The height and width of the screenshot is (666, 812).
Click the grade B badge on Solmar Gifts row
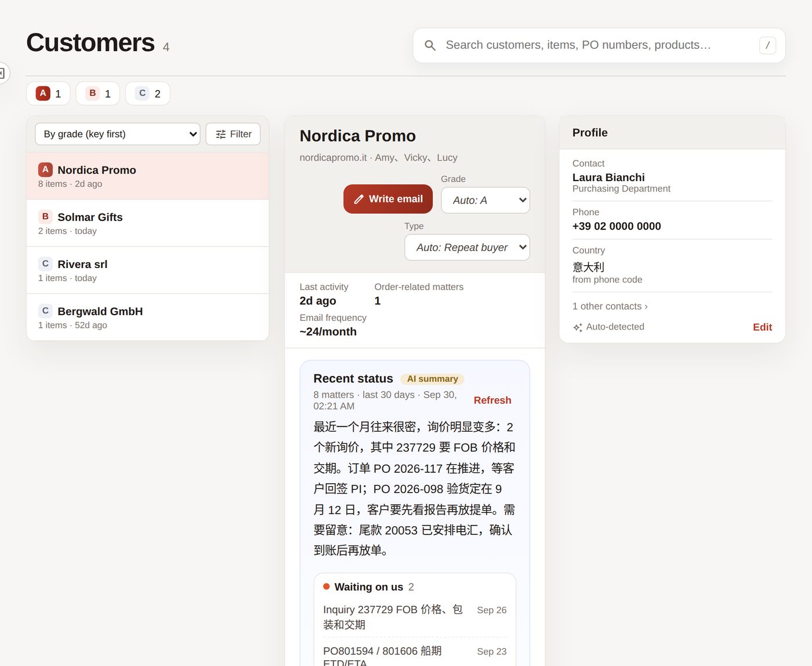coord(45,216)
